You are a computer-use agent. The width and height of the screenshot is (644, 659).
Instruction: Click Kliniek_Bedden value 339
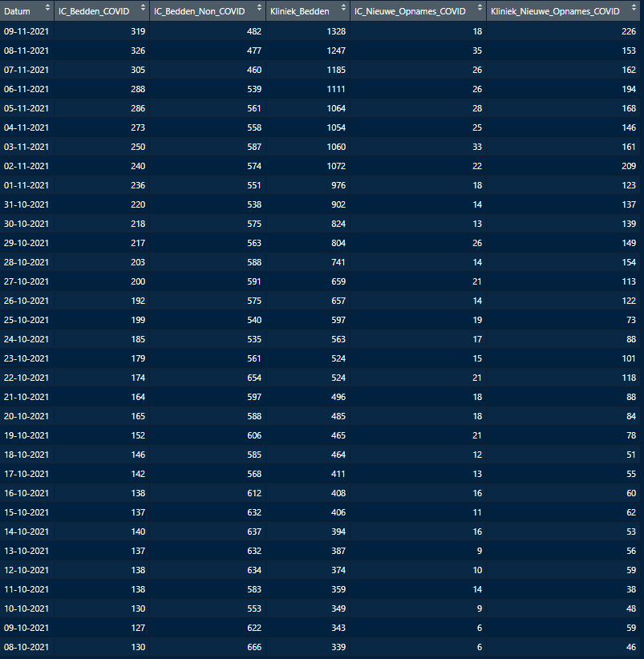tap(338, 647)
